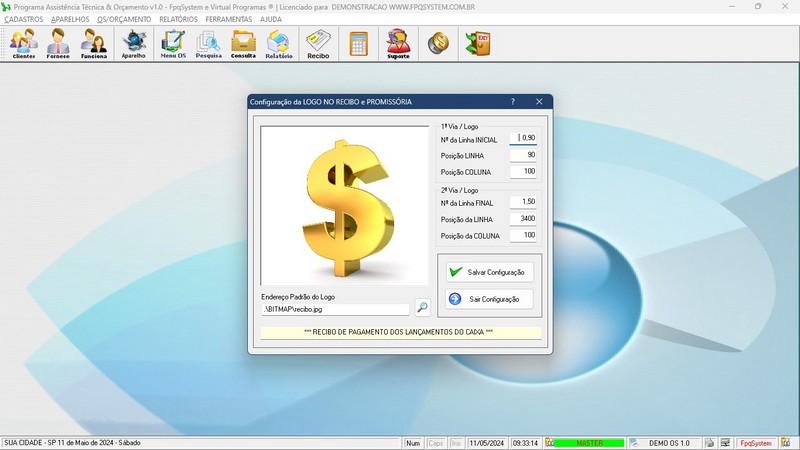Click the Fornece suppliers icon
The width and height of the screenshot is (800, 450).
point(59,44)
